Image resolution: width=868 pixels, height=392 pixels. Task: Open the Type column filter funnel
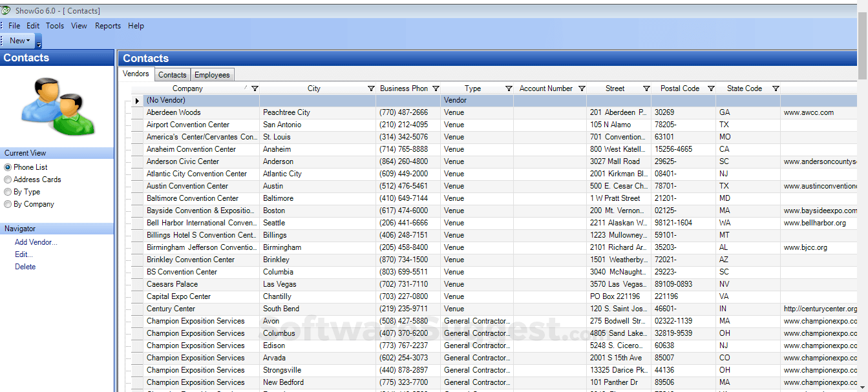pos(509,88)
